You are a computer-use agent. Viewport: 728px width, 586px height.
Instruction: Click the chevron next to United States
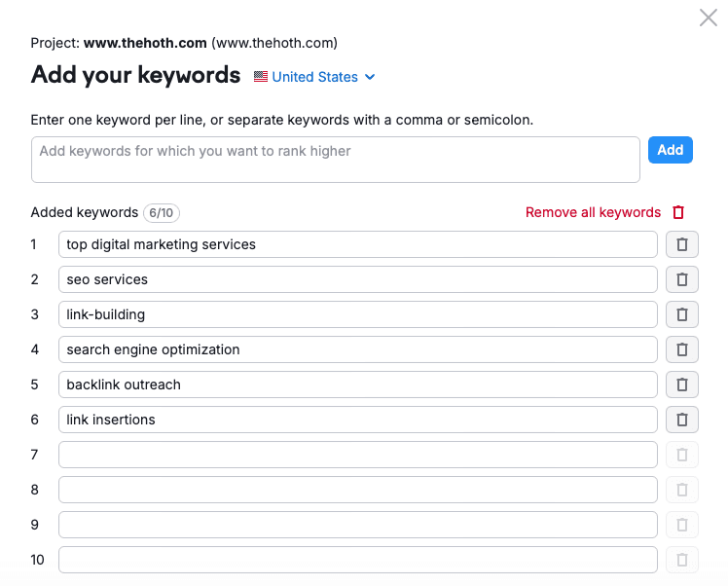370,77
